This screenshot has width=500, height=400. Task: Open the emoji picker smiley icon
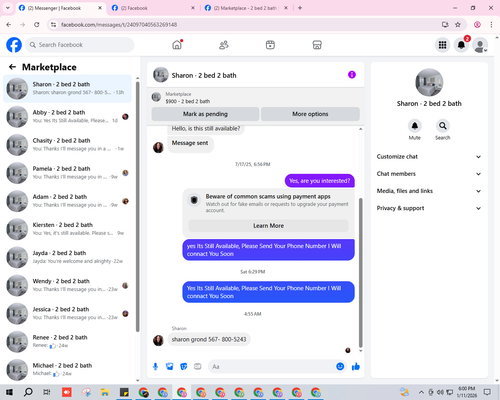[340, 367]
